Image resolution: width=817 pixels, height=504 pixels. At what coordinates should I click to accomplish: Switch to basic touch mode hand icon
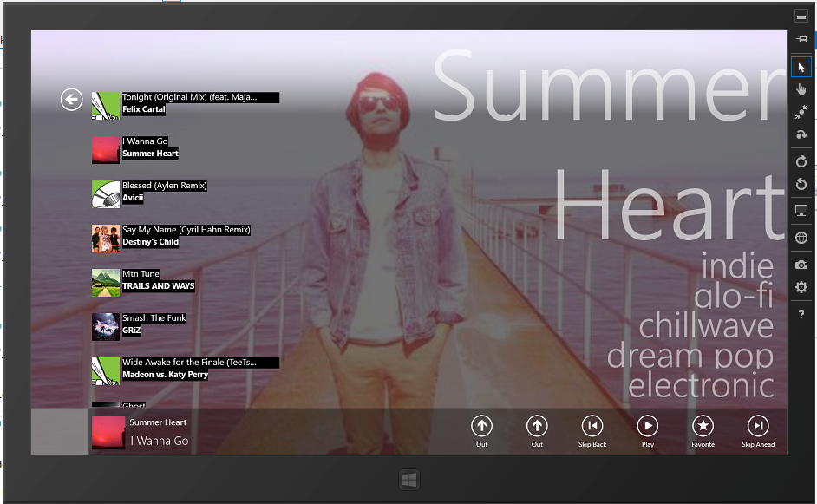[801, 89]
